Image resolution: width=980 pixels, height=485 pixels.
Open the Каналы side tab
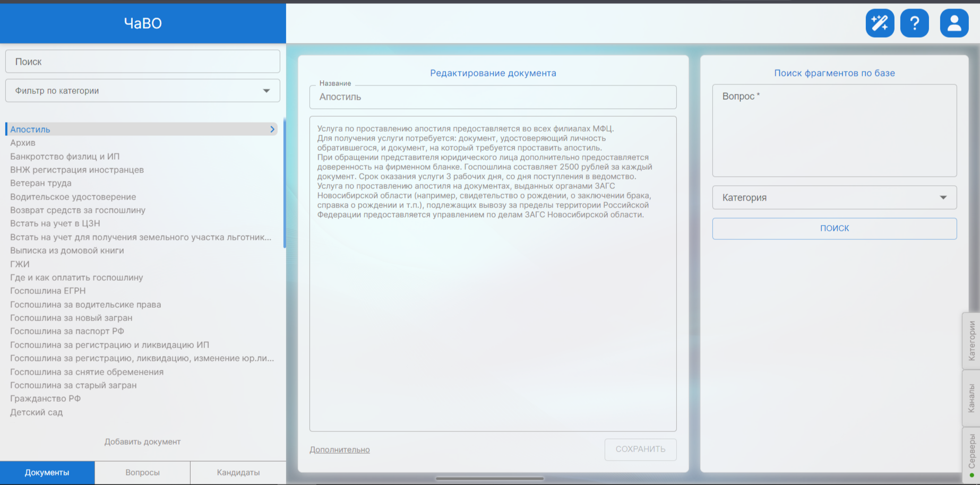pyautogui.click(x=971, y=398)
